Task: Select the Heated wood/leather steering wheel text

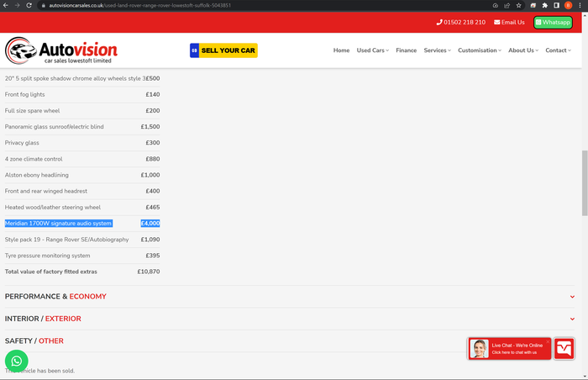Action: point(52,208)
